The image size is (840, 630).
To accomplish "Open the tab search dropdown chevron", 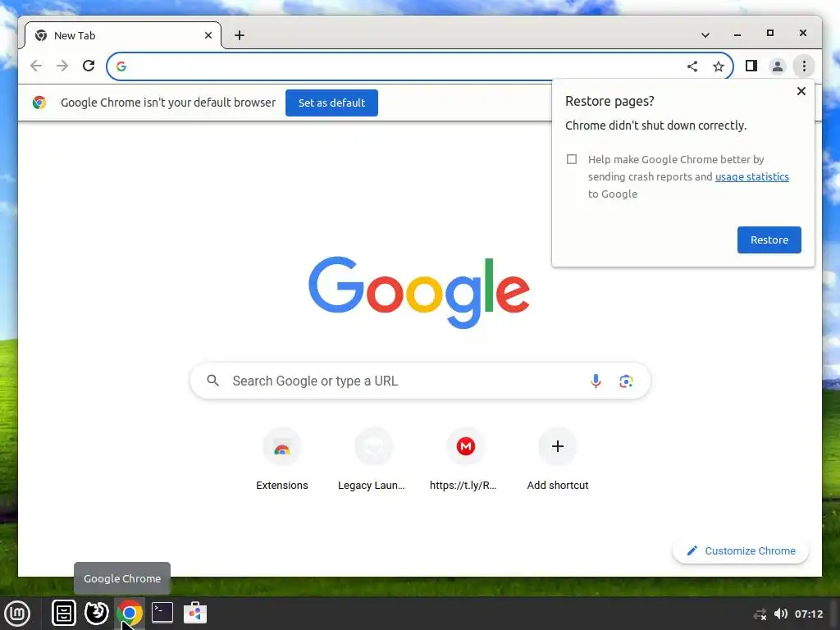I will point(705,35).
